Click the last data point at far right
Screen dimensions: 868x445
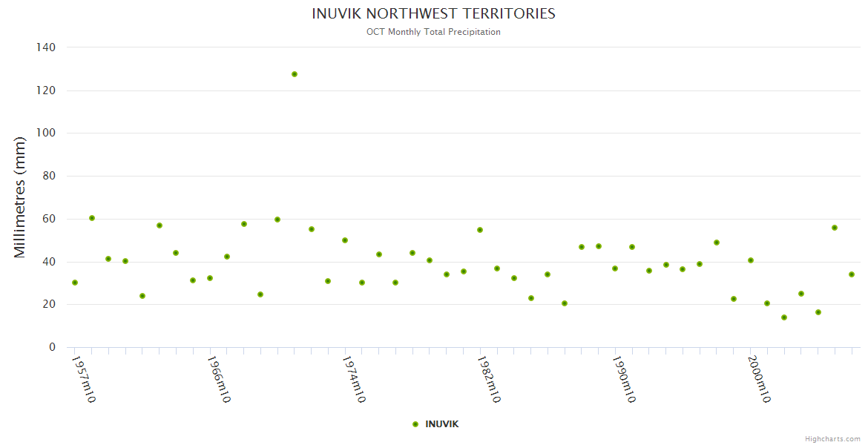pos(852,274)
